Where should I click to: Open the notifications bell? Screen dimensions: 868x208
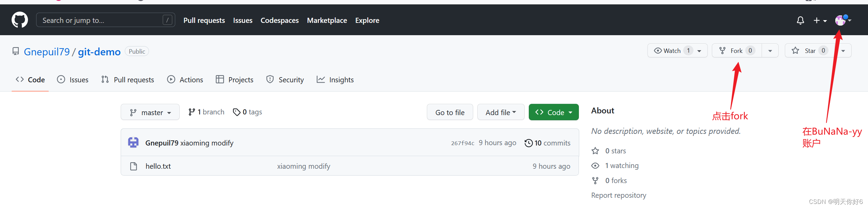(x=800, y=20)
